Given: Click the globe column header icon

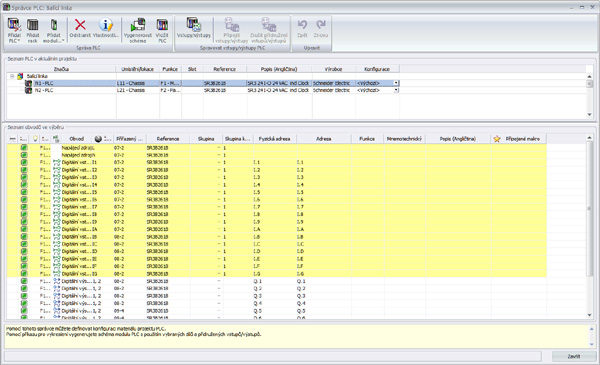Looking at the screenshot, I should click(x=98, y=139).
